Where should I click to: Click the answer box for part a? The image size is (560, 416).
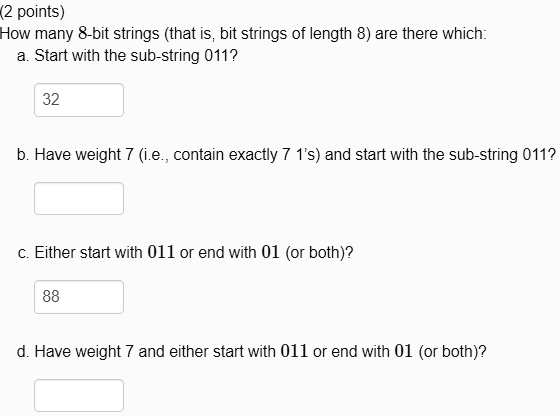(79, 100)
